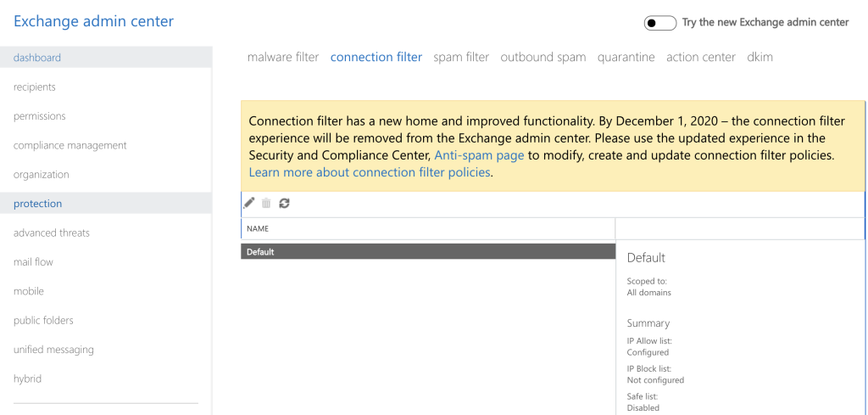Click the All domains scope value
The image size is (868, 415).
pyautogui.click(x=648, y=292)
